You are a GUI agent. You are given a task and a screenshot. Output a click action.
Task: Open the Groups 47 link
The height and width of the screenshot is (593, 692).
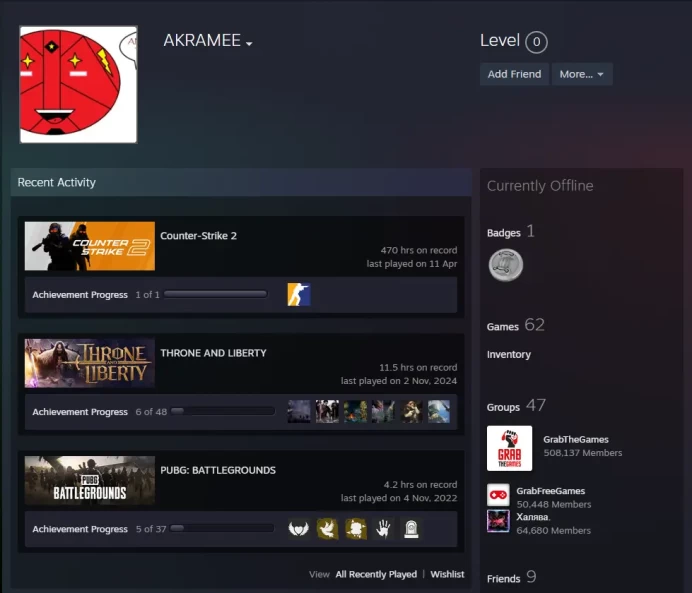point(516,406)
